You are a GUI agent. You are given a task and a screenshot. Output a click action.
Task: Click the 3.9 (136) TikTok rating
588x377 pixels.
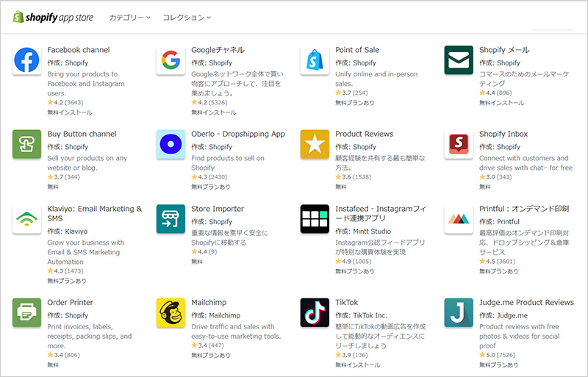pos(351,355)
